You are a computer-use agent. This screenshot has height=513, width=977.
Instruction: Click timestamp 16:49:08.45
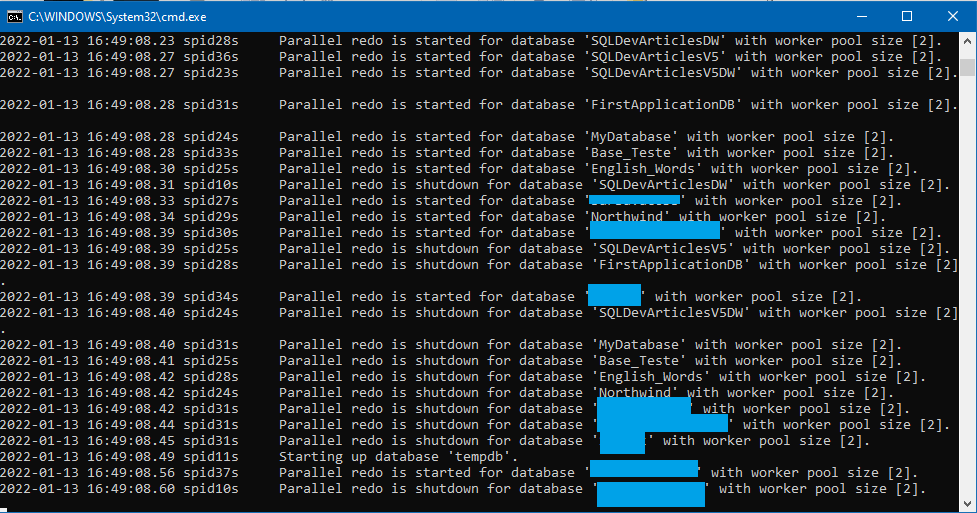pyautogui.click(x=131, y=441)
